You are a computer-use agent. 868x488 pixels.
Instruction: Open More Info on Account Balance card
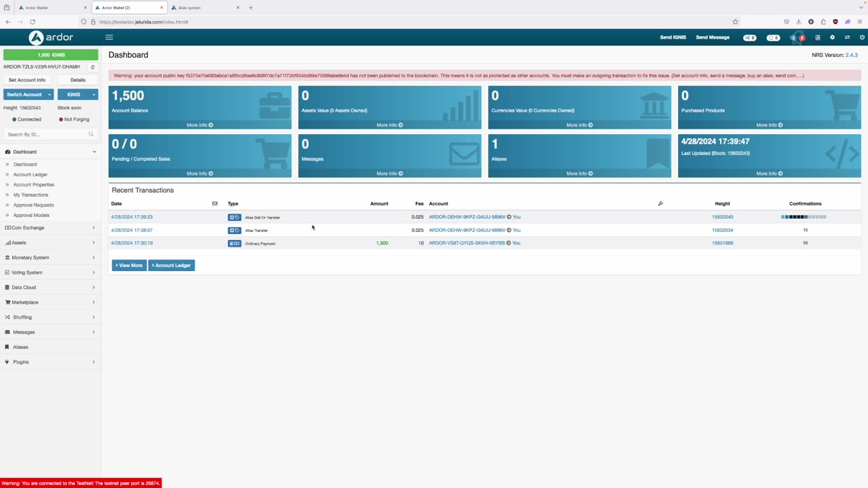click(200, 125)
